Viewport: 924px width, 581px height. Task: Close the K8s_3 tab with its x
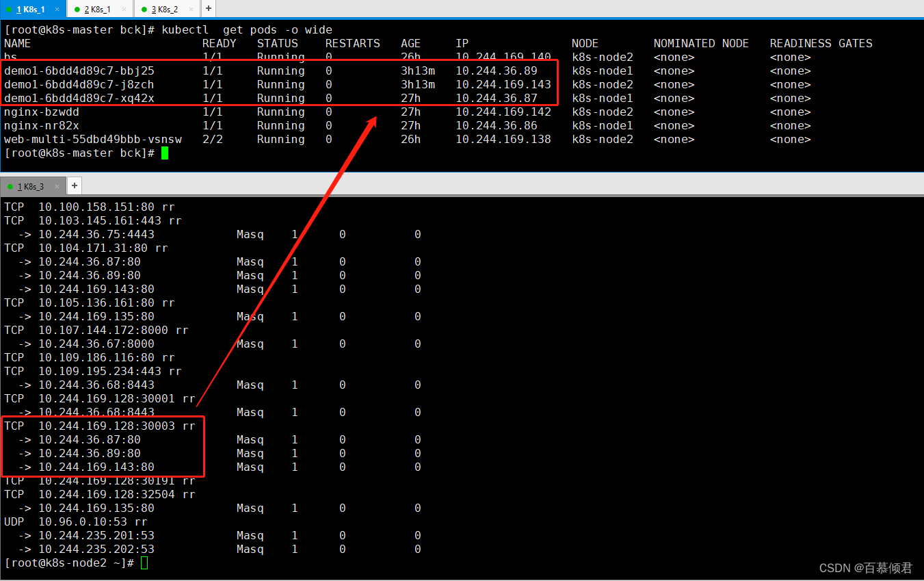[x=57, y=186]
